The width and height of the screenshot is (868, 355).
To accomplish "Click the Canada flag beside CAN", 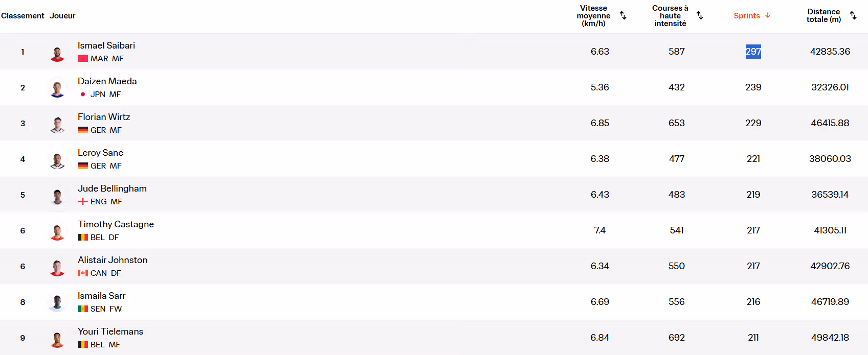I will pos(83,273).
